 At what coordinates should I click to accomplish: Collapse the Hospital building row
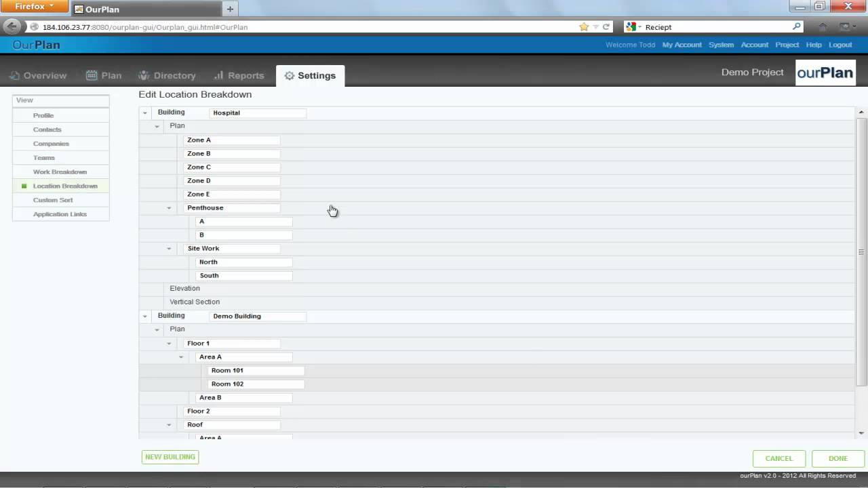tap(144, 113)
